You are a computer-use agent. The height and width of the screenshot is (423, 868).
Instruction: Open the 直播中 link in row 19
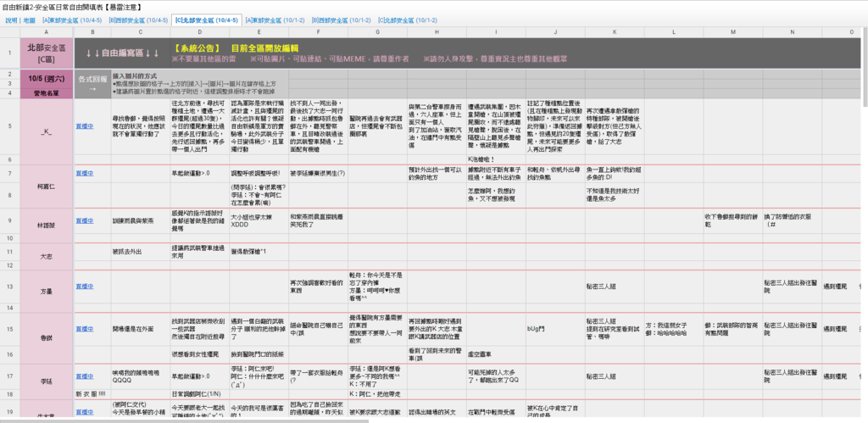pos(85,413)
